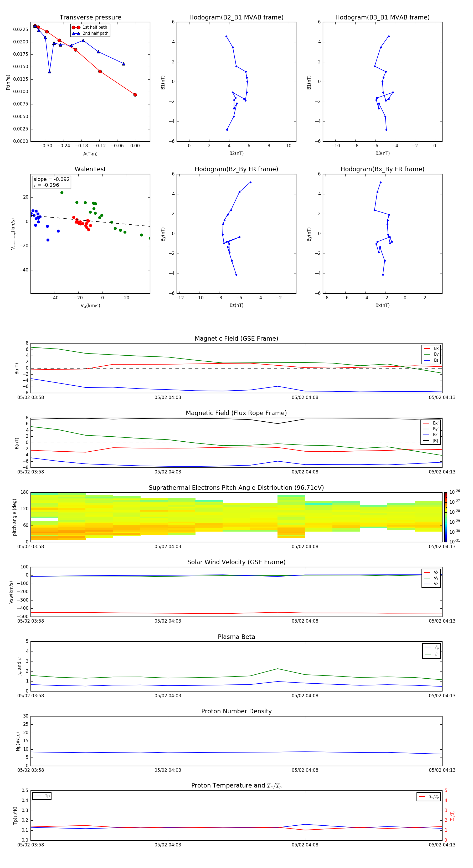
Task: Select the 'slope = -0.092' annotation
Action: point(52,179)
